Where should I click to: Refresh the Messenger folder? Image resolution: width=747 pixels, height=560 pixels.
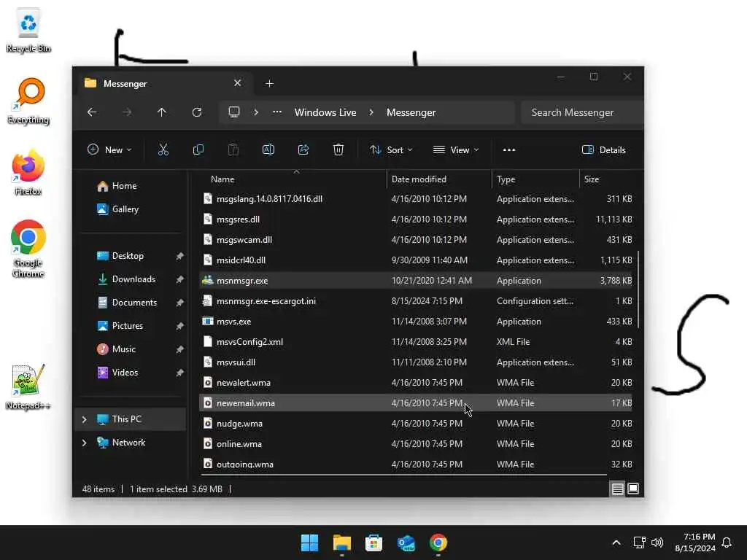pos(197,112)
